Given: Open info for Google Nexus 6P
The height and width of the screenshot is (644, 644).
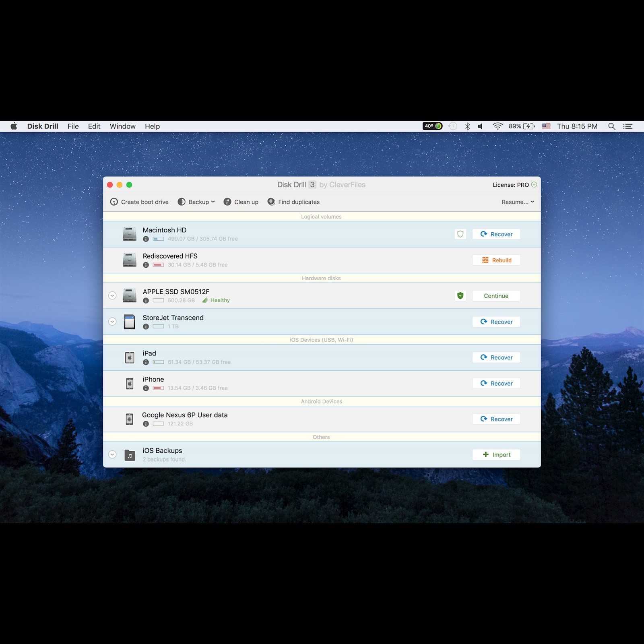Looking at the screenshot, I should tap(146, 424).
